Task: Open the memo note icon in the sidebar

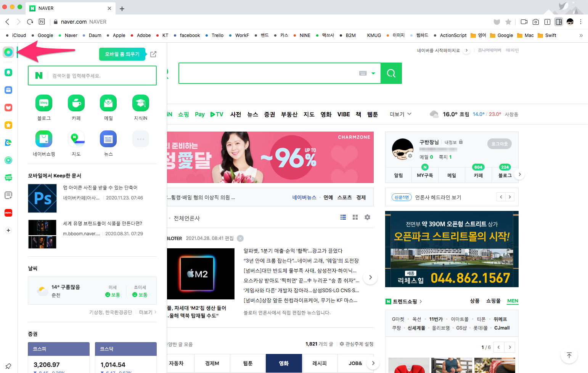Action: point(8,195)
